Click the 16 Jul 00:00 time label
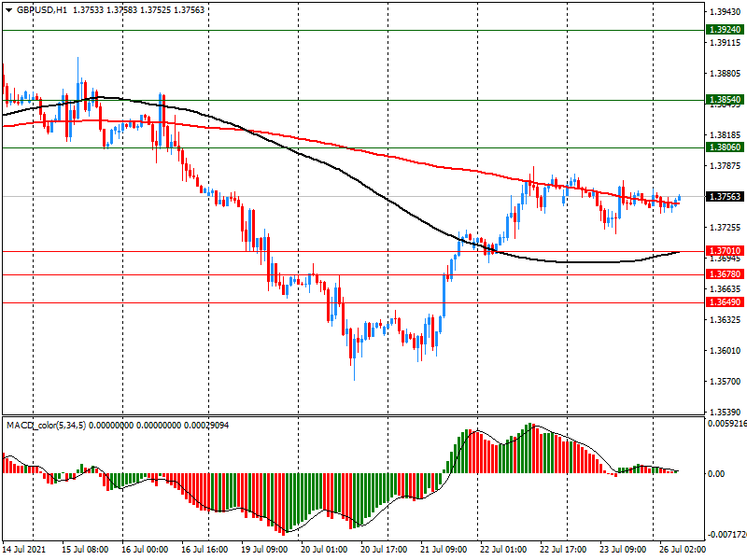Screen dimensions: 747x560 145,550
